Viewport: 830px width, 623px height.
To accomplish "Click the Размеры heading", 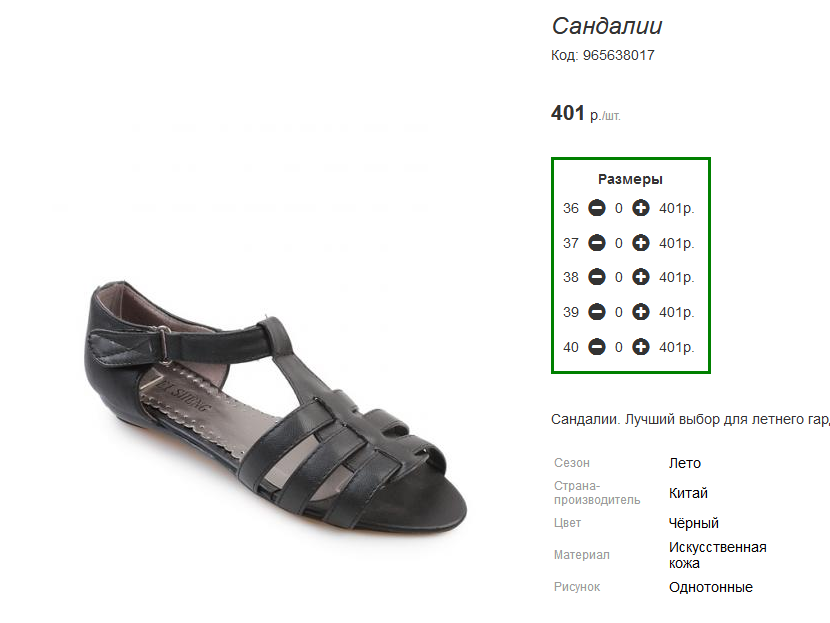I will tap(630, 179).
